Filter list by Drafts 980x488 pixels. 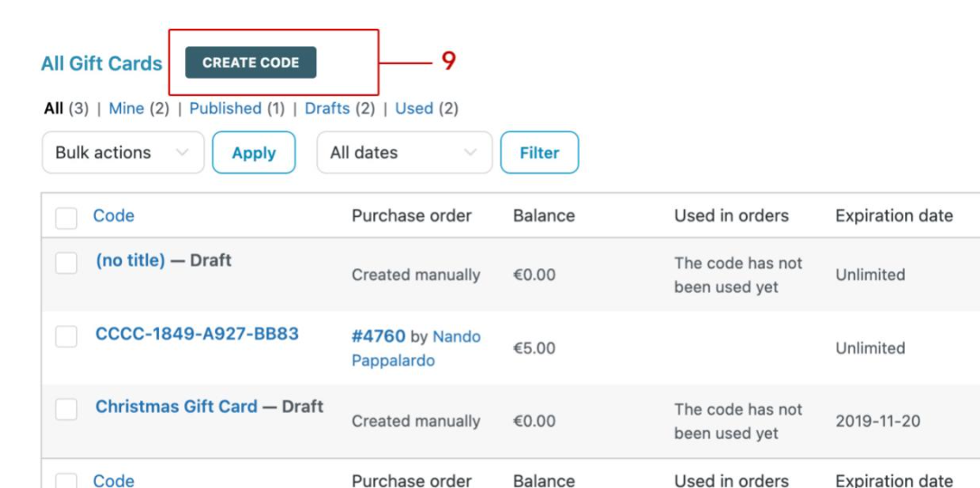(x=327, y=108)
